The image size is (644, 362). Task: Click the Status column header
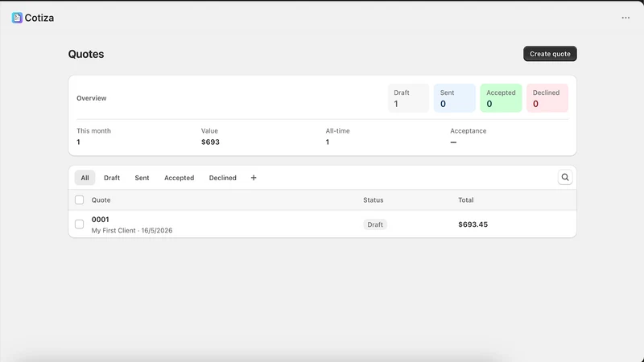point(373,200)
